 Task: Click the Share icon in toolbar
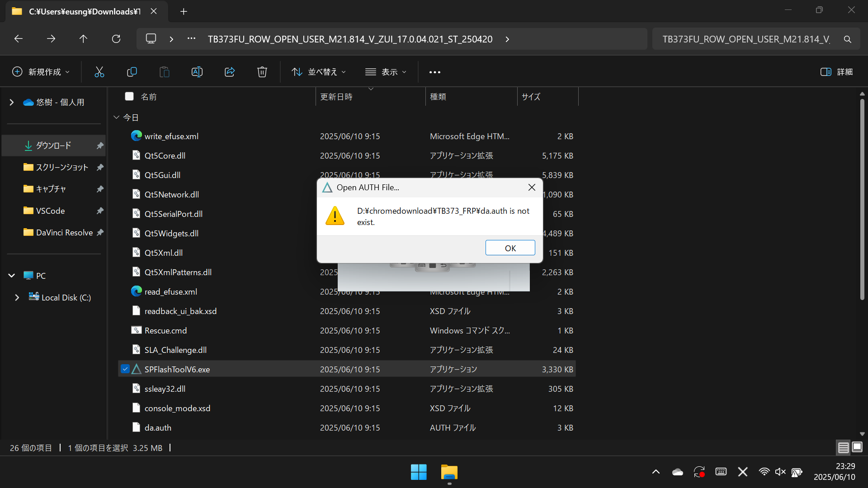[230, 72]
